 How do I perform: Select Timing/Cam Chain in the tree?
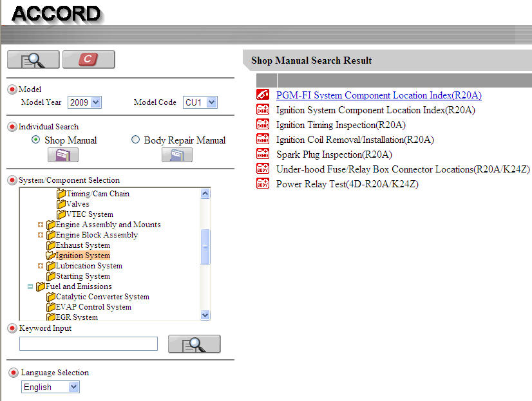[x=98, y=194]
